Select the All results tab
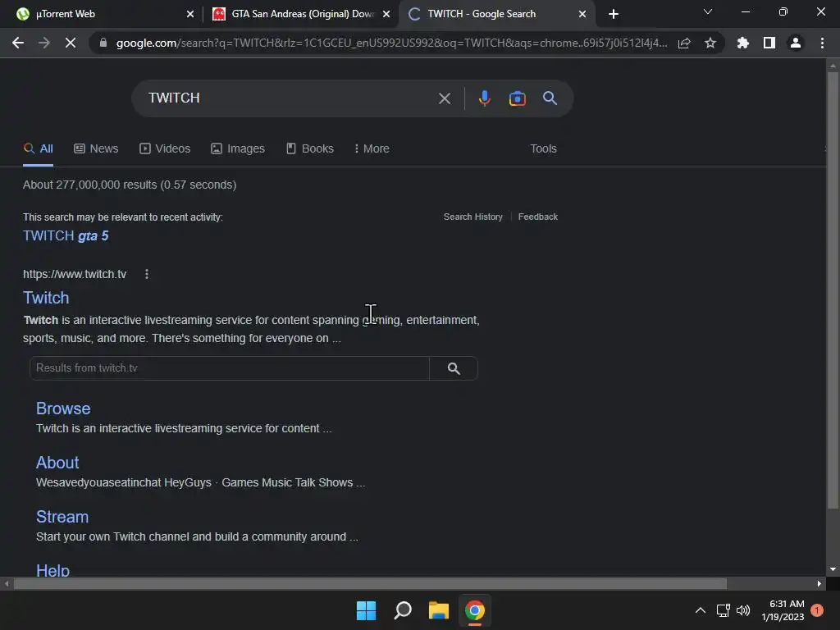Viewport: 840px width, 630px height. 38,148
